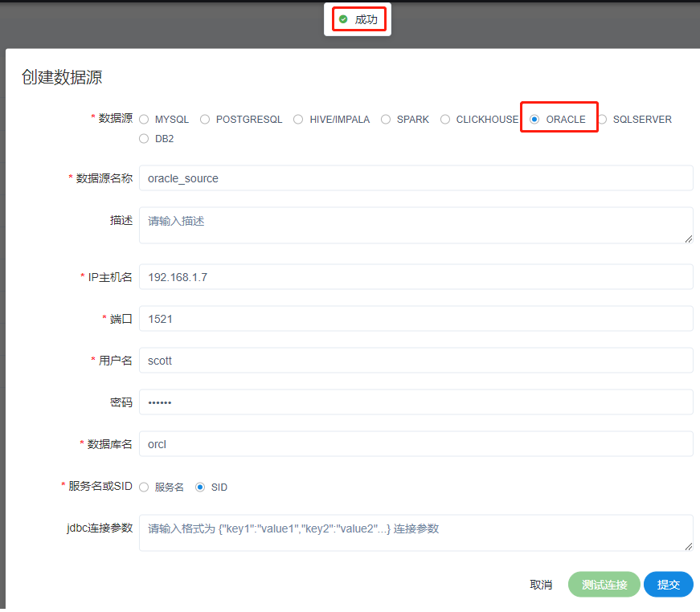700x612 pixels.
Task: Select the ORACLE radio button
Action: point(533,118)
